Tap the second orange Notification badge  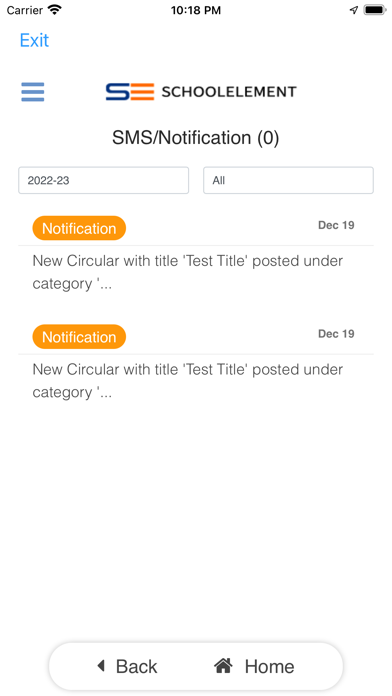[x=79, y=337]
